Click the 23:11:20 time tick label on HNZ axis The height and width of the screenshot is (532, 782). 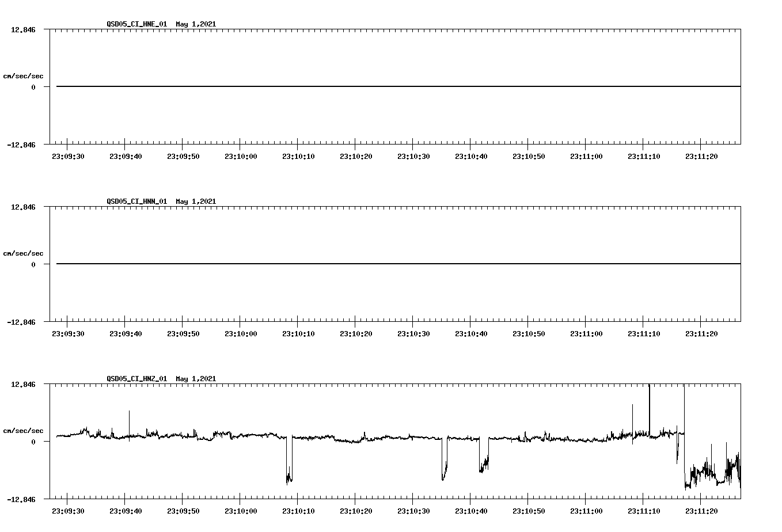point(701,510)
